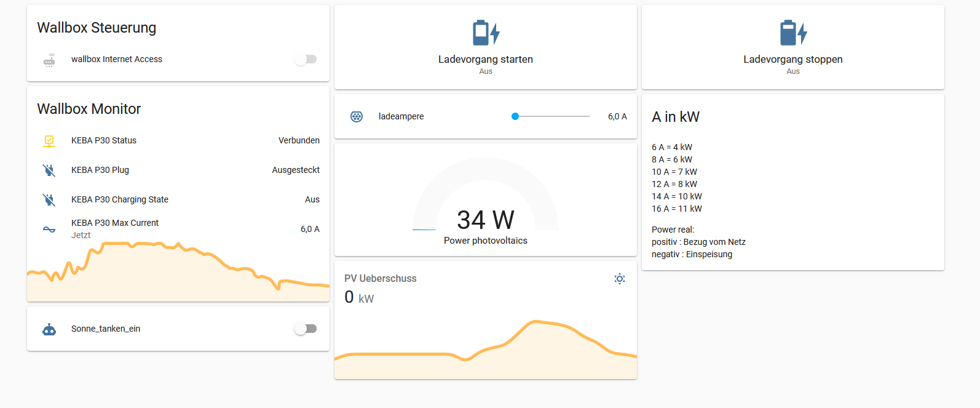Screen dimensions: 980x408
Task: Click the 'Sonne_tanken_ein' label
Action: (x=106, y=329)
